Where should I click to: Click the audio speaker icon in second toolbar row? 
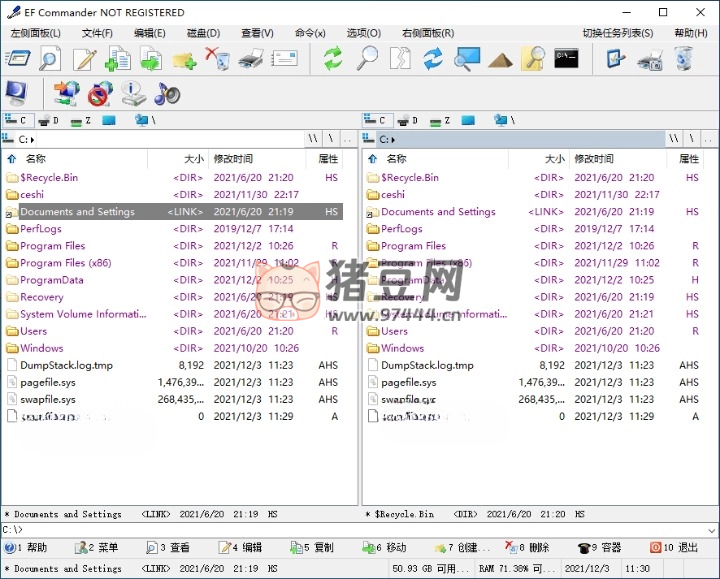[x=166, y=95]
